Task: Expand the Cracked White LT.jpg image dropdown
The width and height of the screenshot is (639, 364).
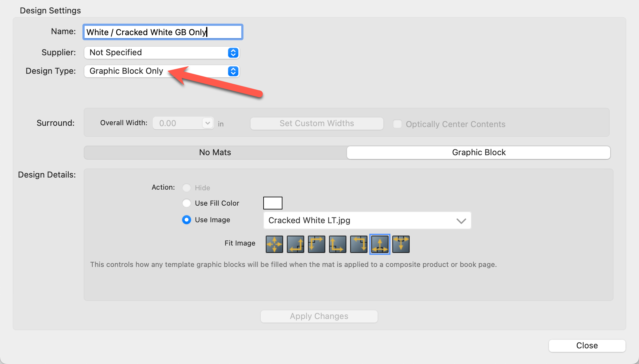Action: [x=461, y=221]
